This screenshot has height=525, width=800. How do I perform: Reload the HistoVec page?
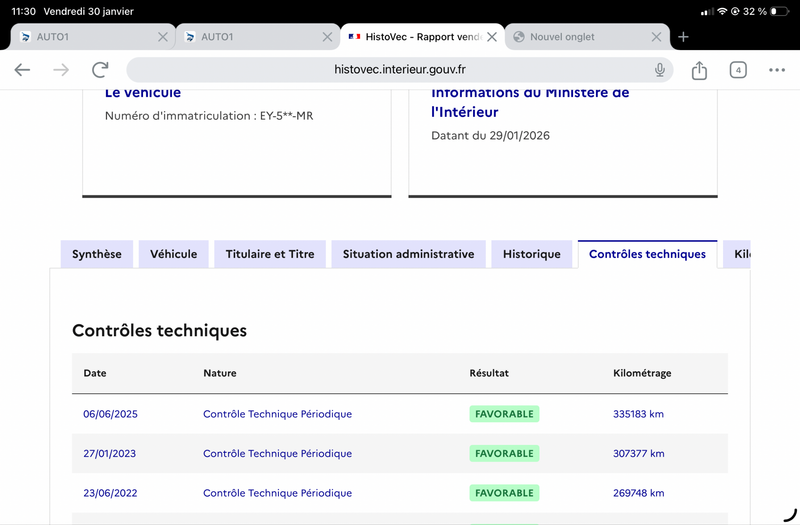pyautogui.click(x=100, y=69)
